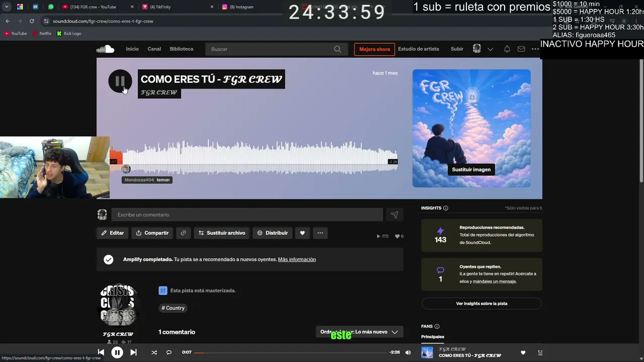
Task: Open the notifications bell
Action: [507, 49]
